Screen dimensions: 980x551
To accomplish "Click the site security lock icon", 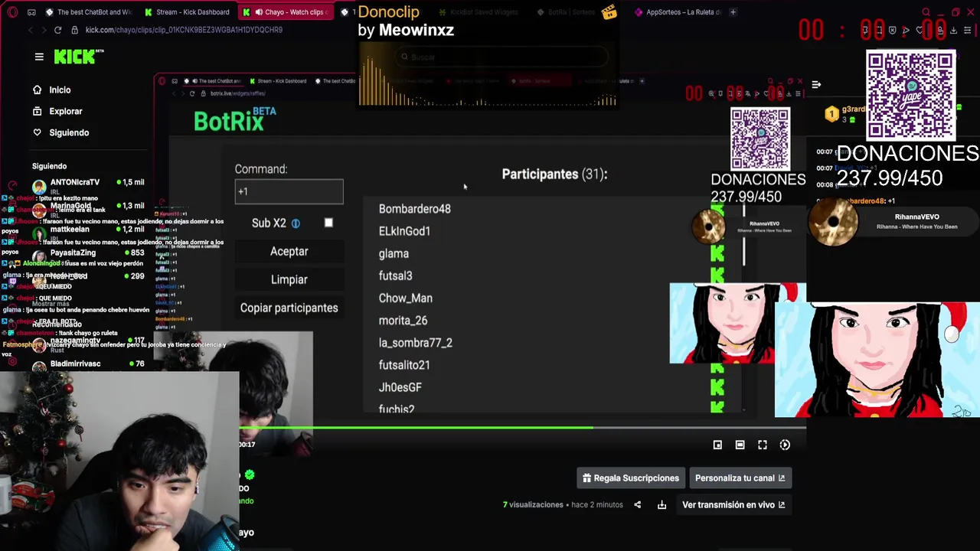I will click(75, 30).
